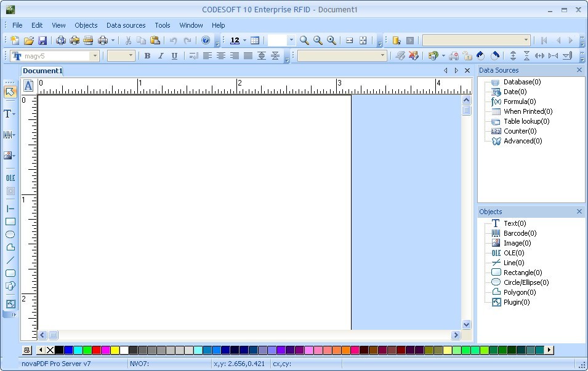Click the Paste clipboard icon
The image size is (588, 371).
[155, 40]
